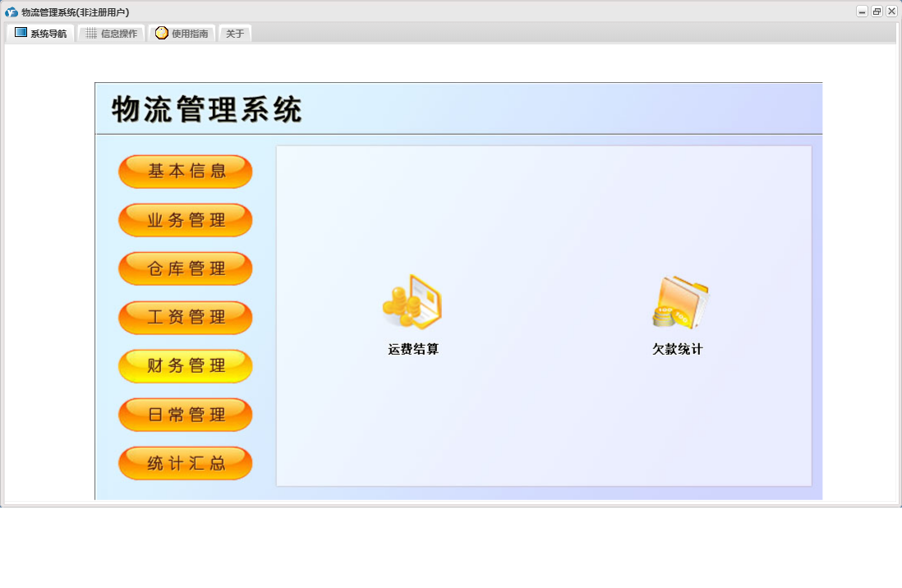Close the 物流管理系统 window
Viewport: 902px width, 588px height.
(891, 11)
